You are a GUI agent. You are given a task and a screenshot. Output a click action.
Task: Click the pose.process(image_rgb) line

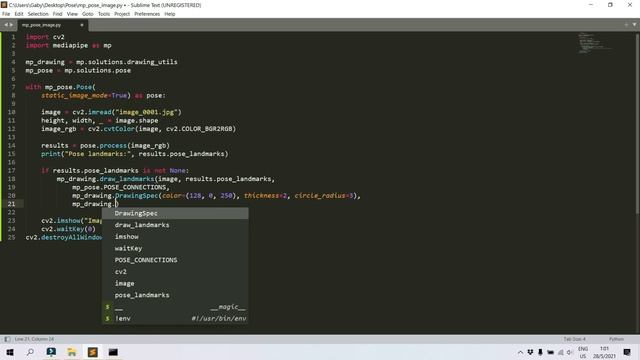pos(105,145)
